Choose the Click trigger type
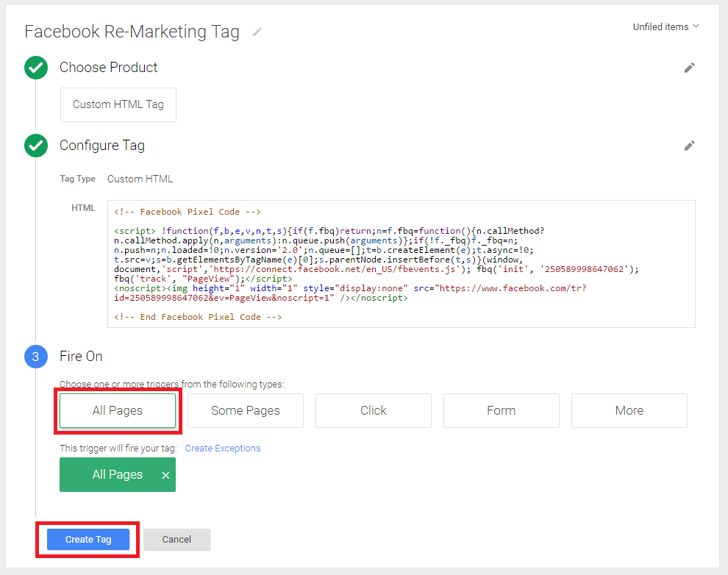The height and width of the screenshot is (575, 728). click(x=374, y=411)
